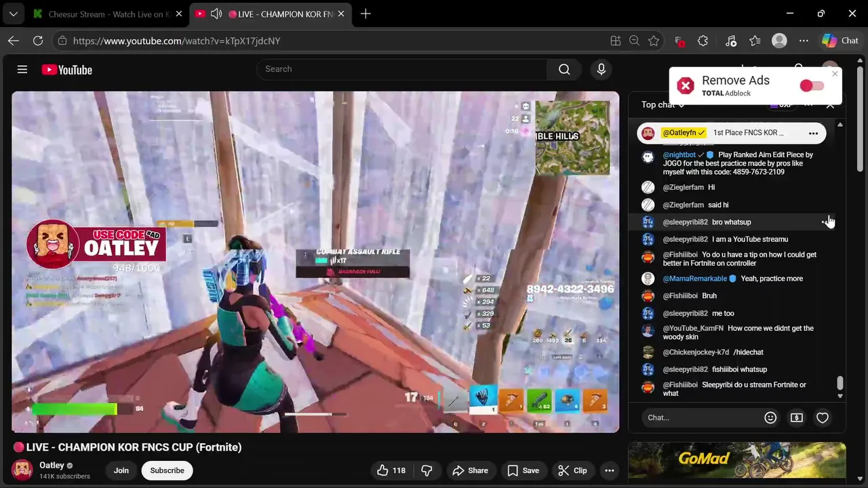The height and width of the screenshot is (488, 868).
Task: Click @nightbot username in chat
Action: 679,155
